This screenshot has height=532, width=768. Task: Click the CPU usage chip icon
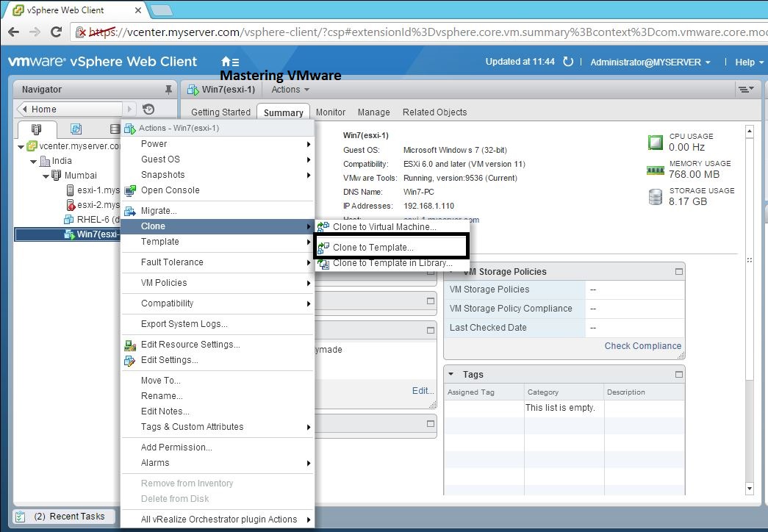pos(655,142)
